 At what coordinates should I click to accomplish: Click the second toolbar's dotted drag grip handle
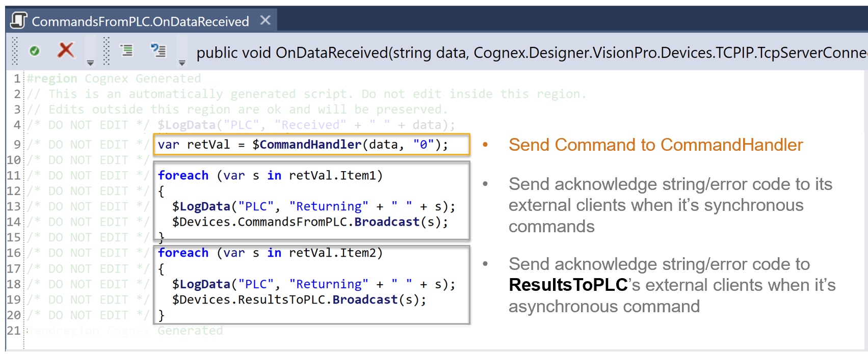pyautogui.click(x=107, y=50)
